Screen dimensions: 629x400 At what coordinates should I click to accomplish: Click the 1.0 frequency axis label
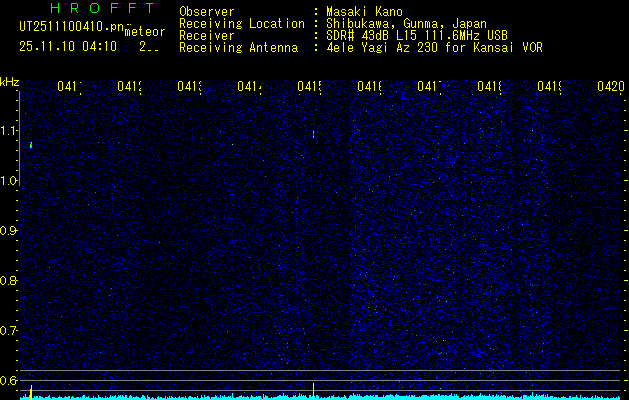coord(9,181)
